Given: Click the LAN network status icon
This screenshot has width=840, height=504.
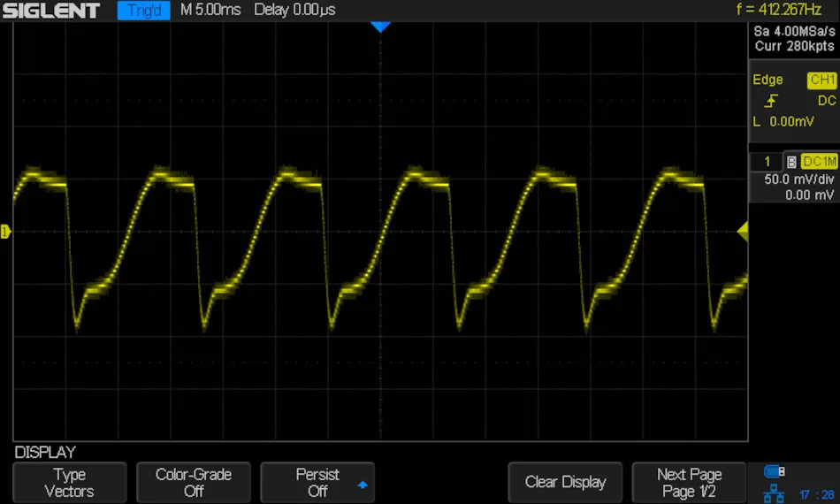Looking at the screenshot, I should click(x=773, y=493).
